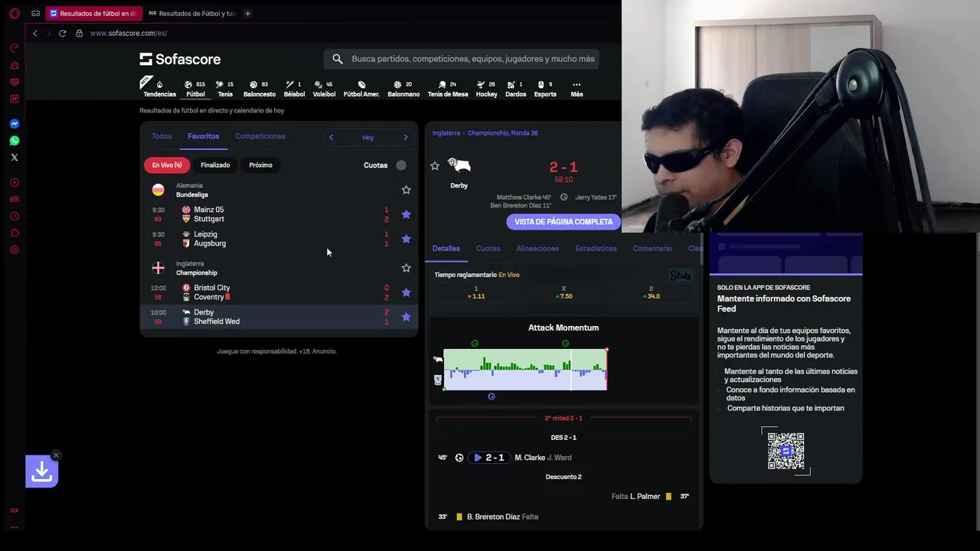Select away win odds 34.0
Image resolution: width=980 pixels, height=551 pixels.
651,292
